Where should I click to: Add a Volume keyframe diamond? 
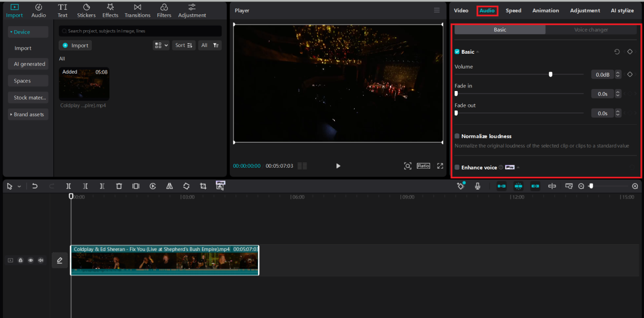[630, 74]
